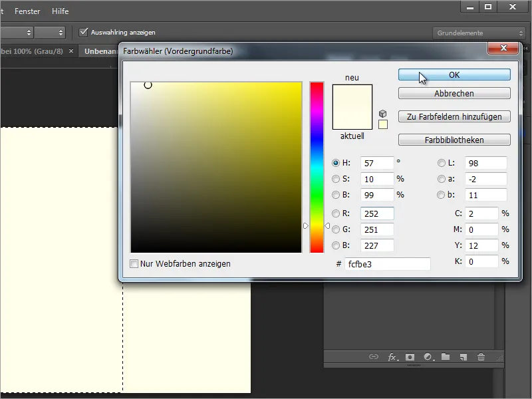The height and width of the screenshot is (399, 532).
Task: Click inside the color field square
Action: pyautogui.click(x=216, y=168)
